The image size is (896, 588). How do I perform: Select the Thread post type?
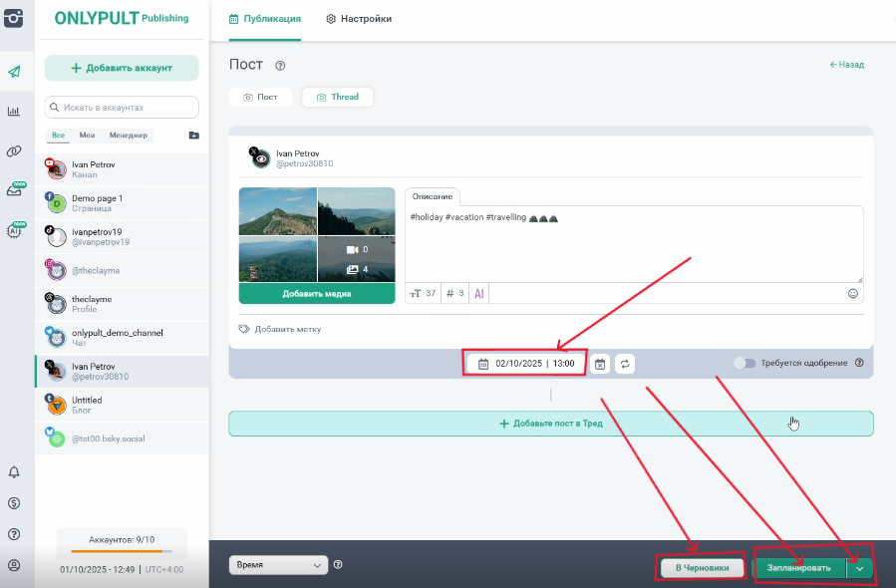337,98
